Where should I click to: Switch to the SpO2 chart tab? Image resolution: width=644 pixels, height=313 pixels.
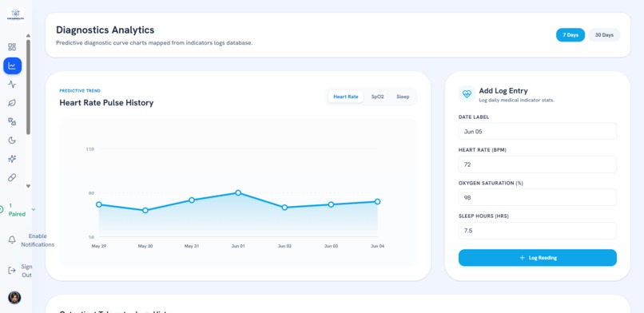click(x=377, y=97)
